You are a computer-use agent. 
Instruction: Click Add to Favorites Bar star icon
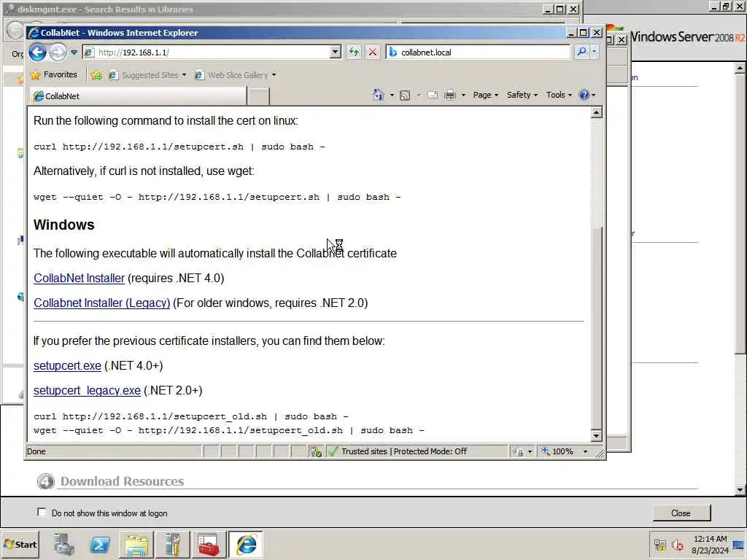point(96,75)
